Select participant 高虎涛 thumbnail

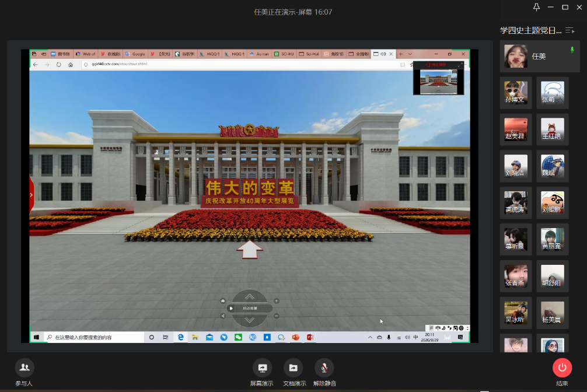click(515, 203)
